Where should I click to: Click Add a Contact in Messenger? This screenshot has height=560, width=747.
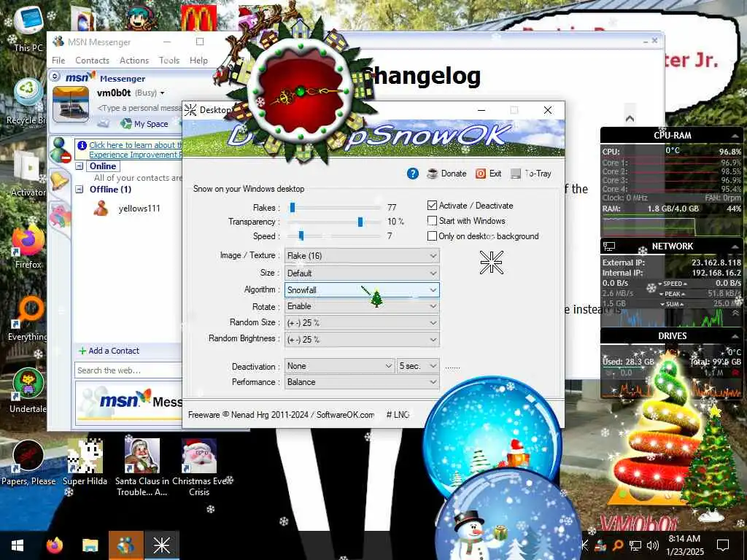click(109, 351)
